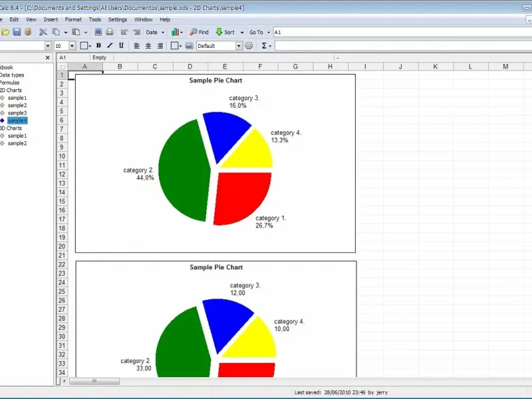Image resolution: width=532 pixels, height=399 pixels.
Task: Open the Help menu
Action: 165,20
